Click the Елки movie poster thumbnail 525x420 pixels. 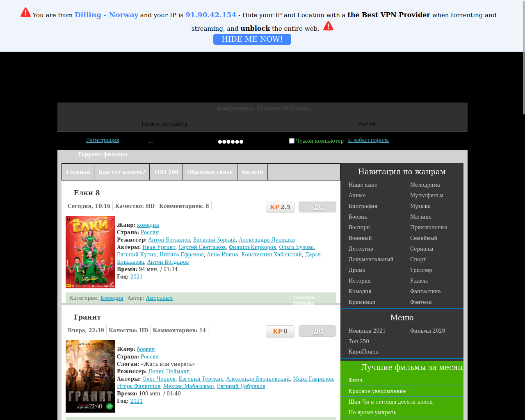pyautogui.click(x=90, y=252)
